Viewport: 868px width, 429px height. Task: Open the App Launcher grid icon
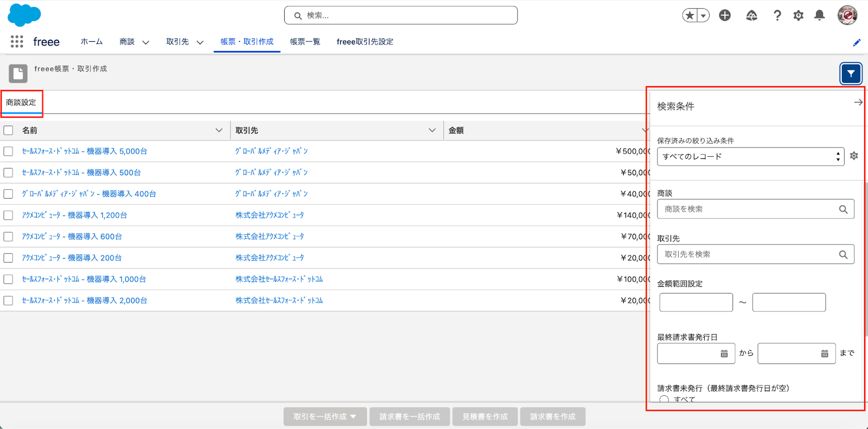(x=17, y=42)
